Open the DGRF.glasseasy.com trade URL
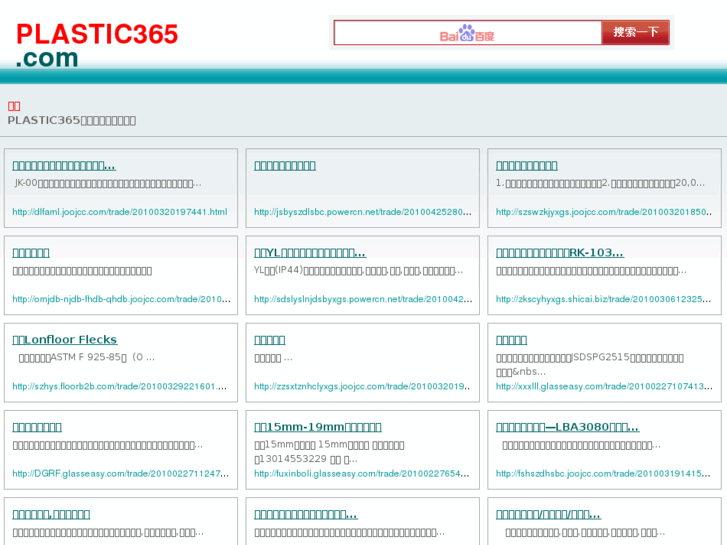 pyautogui.click(x=121, y=474)
